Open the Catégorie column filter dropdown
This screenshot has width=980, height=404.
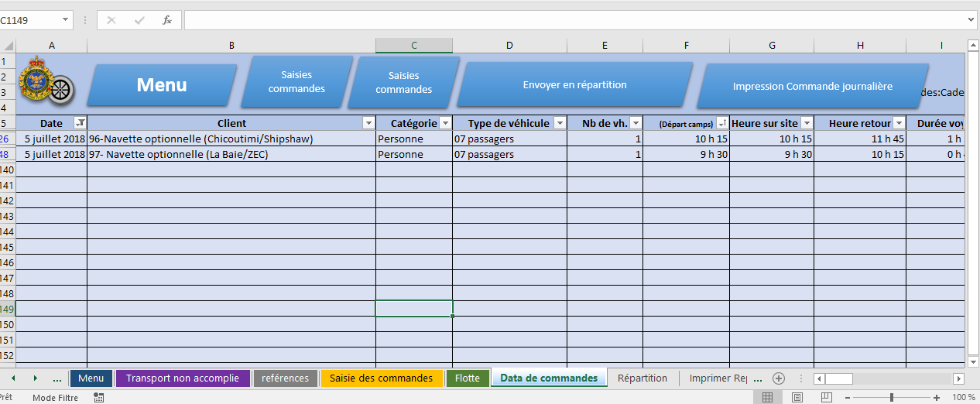pos(445,123)
